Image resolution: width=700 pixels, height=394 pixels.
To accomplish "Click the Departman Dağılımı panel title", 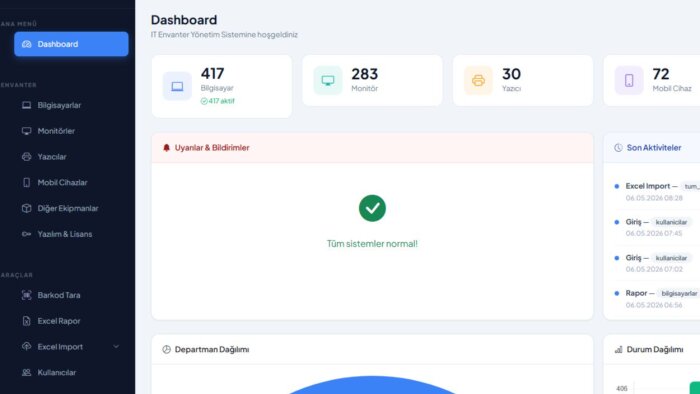I will (x=212, y=349).
